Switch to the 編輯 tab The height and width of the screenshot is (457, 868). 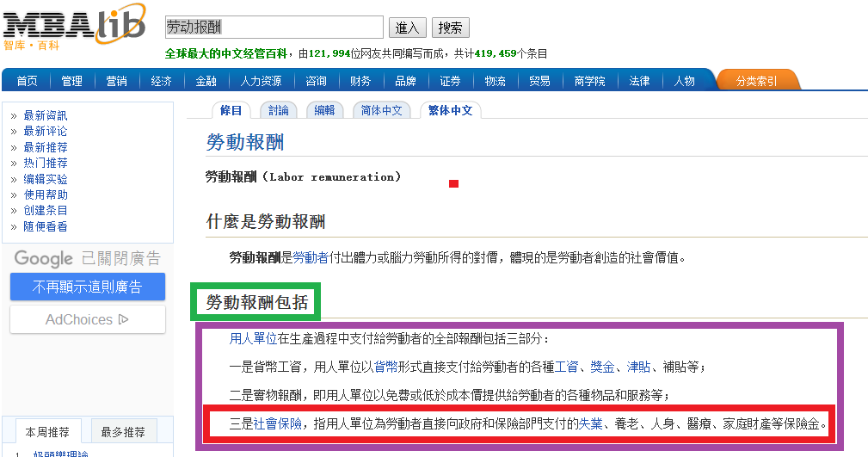[324, 110]
